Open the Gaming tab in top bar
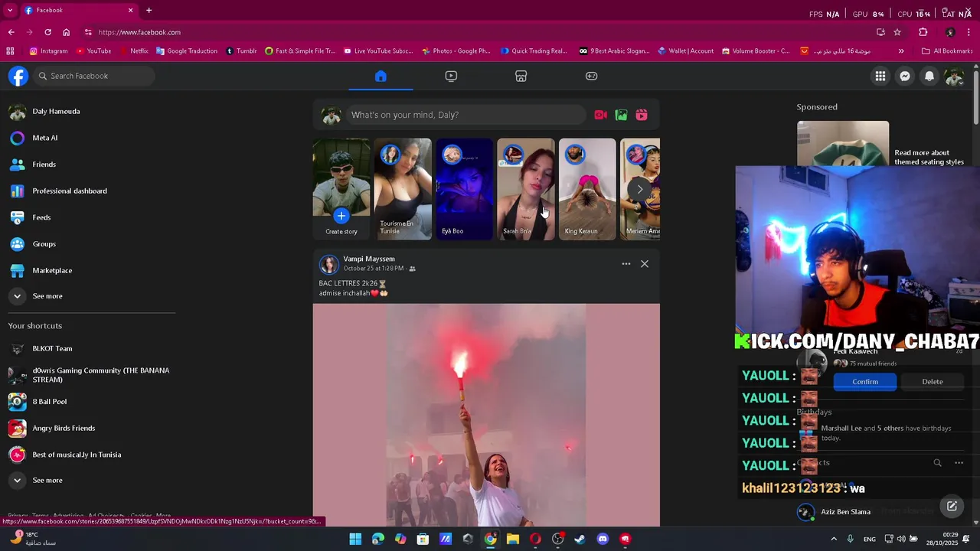 592,76
